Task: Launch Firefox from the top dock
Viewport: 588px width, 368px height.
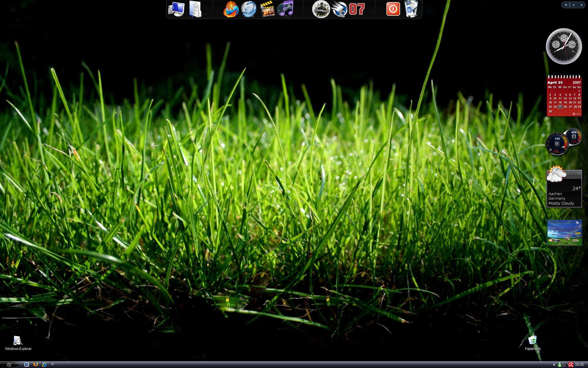Action: point(231,9)
